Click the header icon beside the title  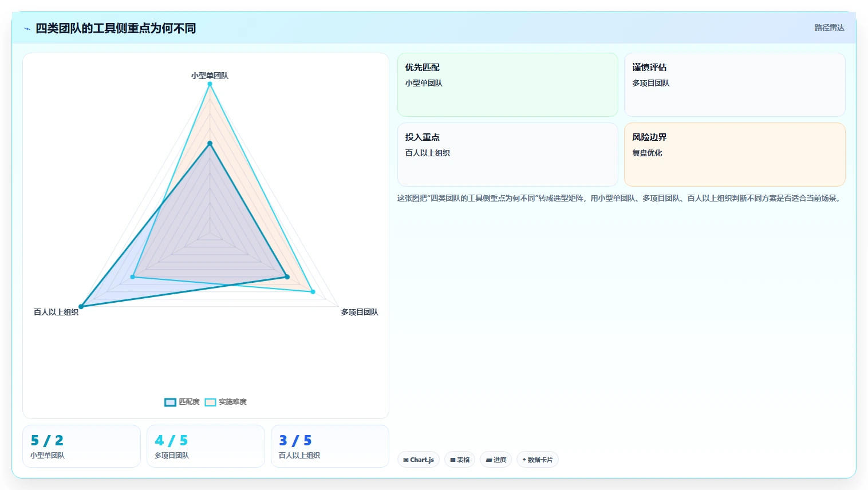click(x=27, y=29)
